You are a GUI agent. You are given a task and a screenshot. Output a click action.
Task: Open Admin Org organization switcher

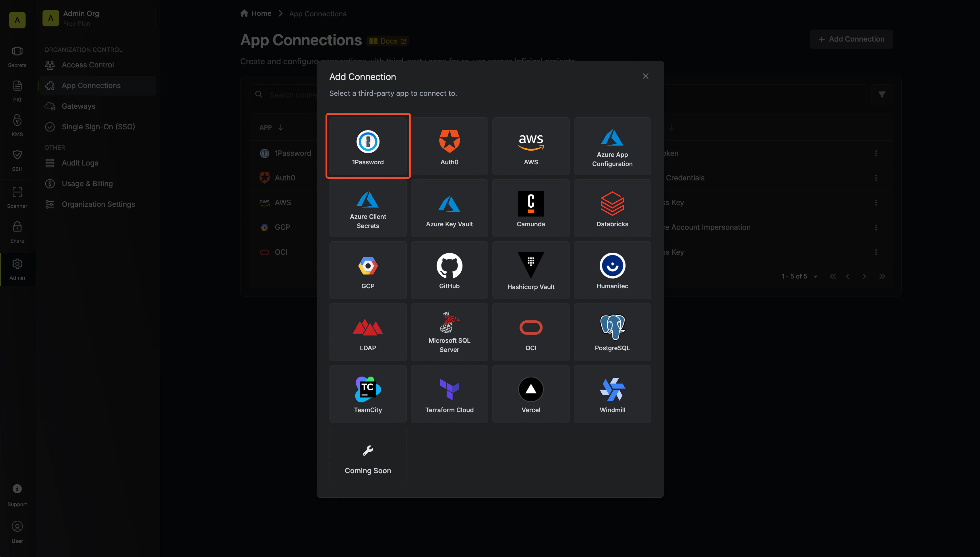click(98, 18)
